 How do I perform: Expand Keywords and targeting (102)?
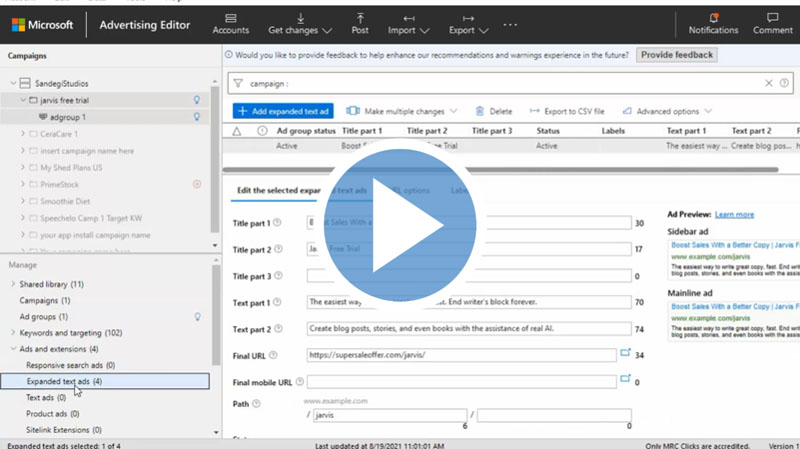(x=13, y=333)
